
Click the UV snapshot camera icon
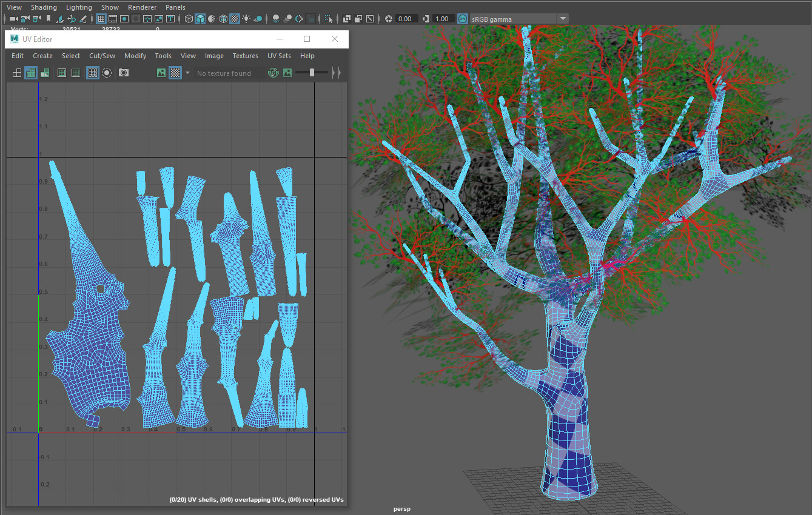(x=124, y=73)
